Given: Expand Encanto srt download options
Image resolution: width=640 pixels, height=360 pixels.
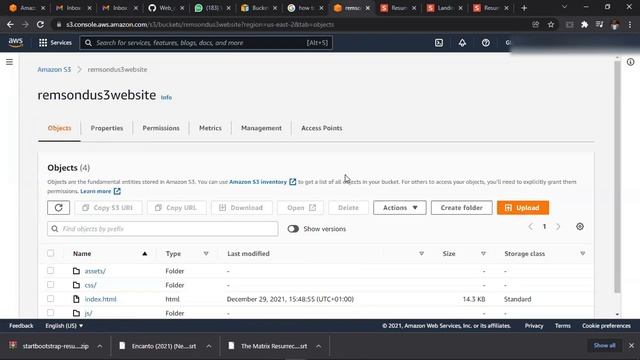Looking at the screenshot, I should coord(209,346).
